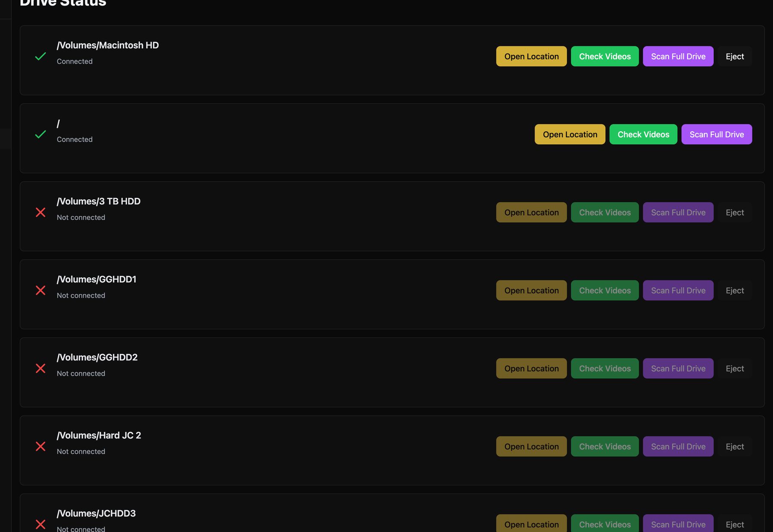Click green checkmark beside root drive
The height and width of the screenshot is (532, 773).
40,134
